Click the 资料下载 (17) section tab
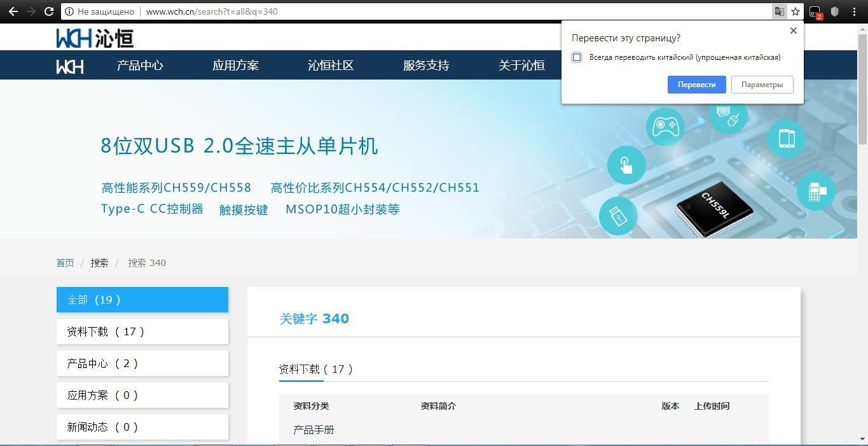The image size is (868, 446). pyautogui.click(x=316, y=369)
